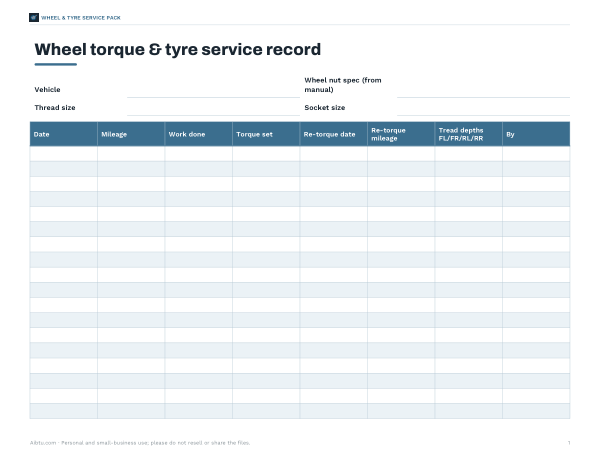Click the Thread size input line

[213, 108]
